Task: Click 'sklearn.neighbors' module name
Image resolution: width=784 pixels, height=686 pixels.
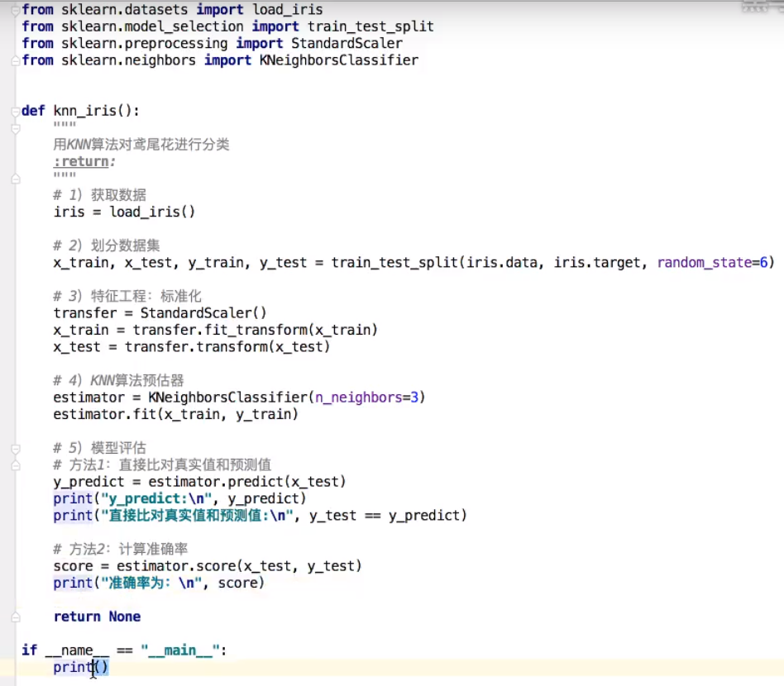Action: (128, 60)
